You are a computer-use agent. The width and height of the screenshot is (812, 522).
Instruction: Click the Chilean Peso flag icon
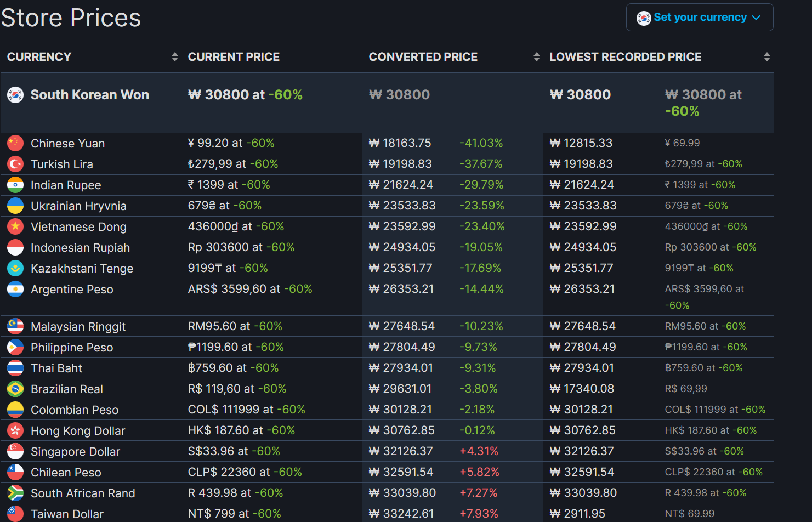click(15, 472)
